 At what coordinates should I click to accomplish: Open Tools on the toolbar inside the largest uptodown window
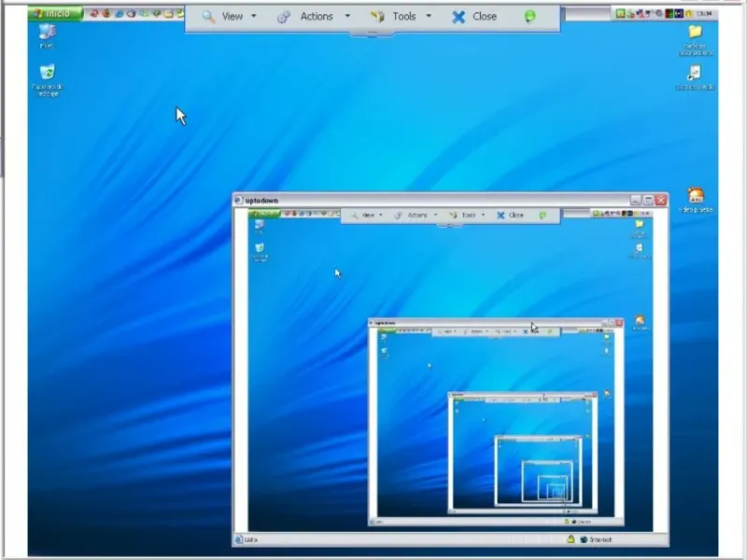469,216
